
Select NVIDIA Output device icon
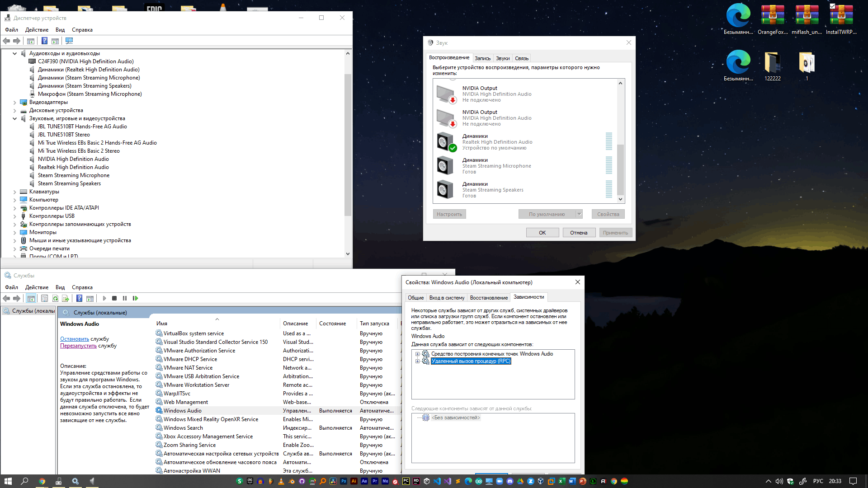445,93
